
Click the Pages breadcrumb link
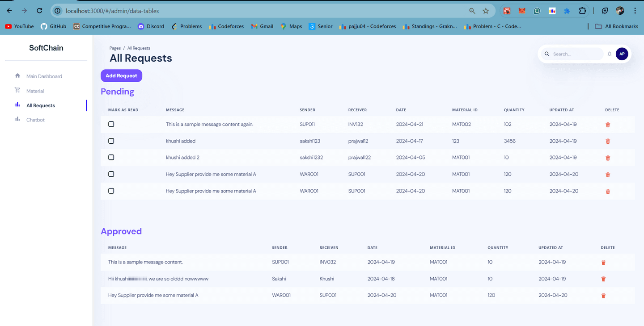click(x=115, y=48)
